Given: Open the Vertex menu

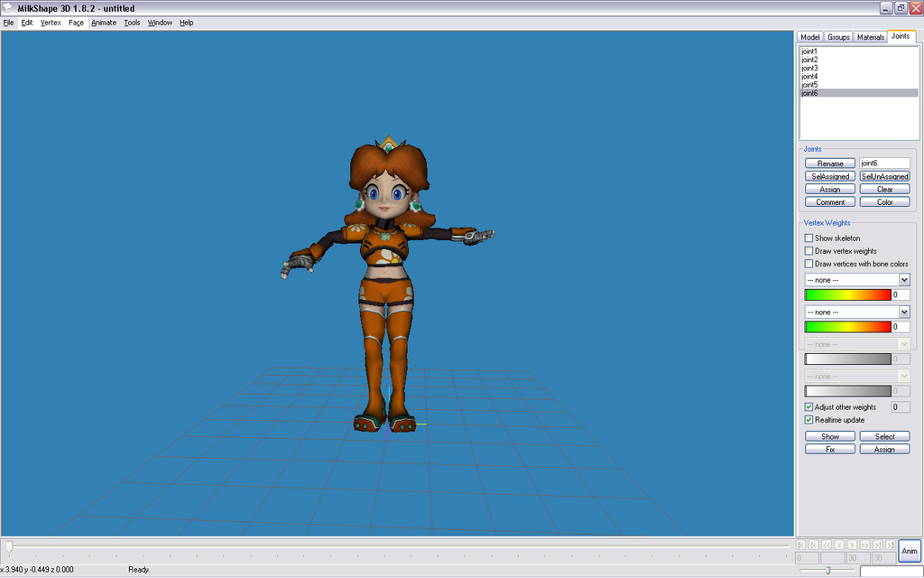Looking at the screenshot, I should [x=51, y=23].
